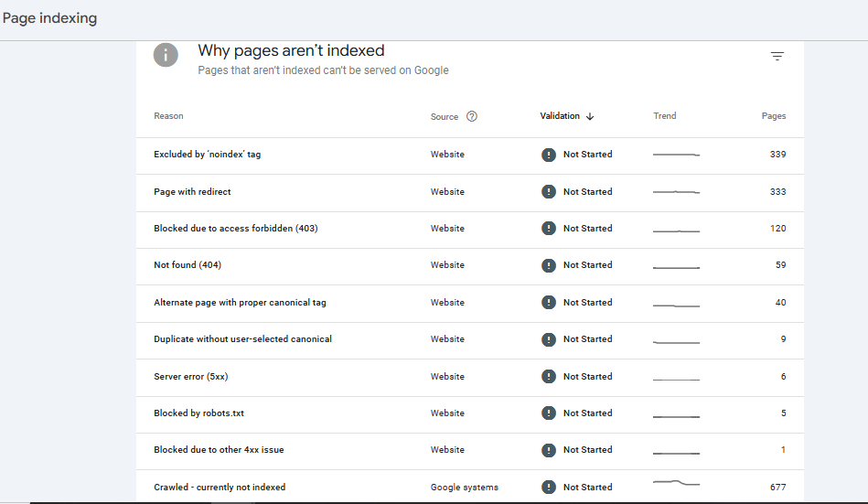Open Blocked due to other 4xx issue
Viewport: 868px width, 504px height.
(x=219, y=450)
